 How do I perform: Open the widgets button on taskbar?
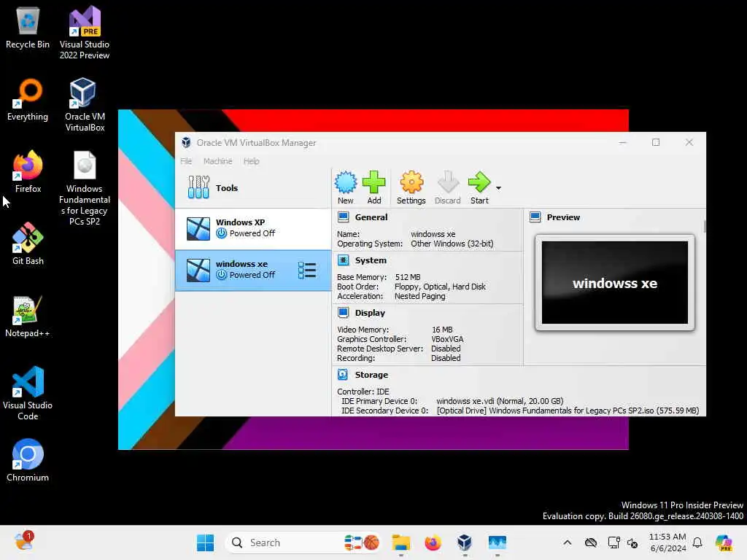[24, 542]
